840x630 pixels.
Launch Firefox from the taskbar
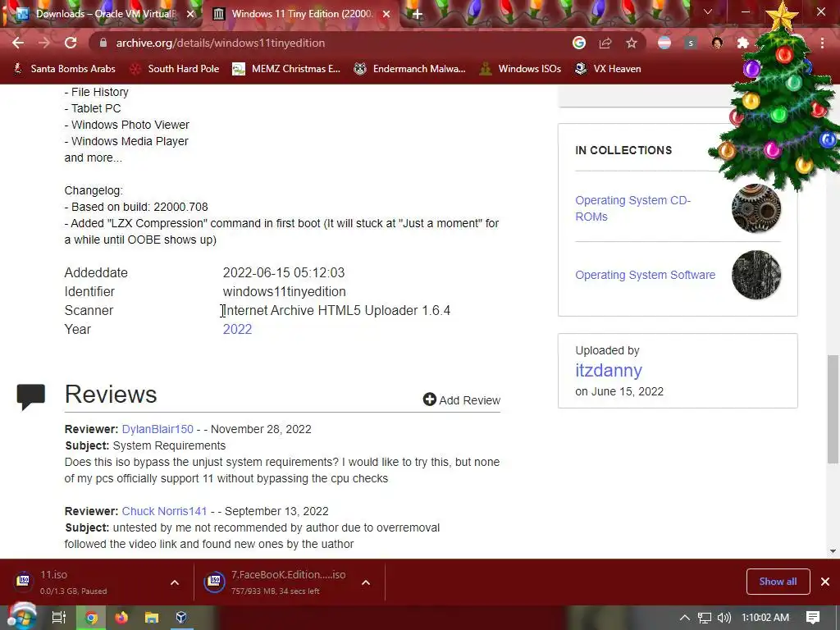[121, 618]
